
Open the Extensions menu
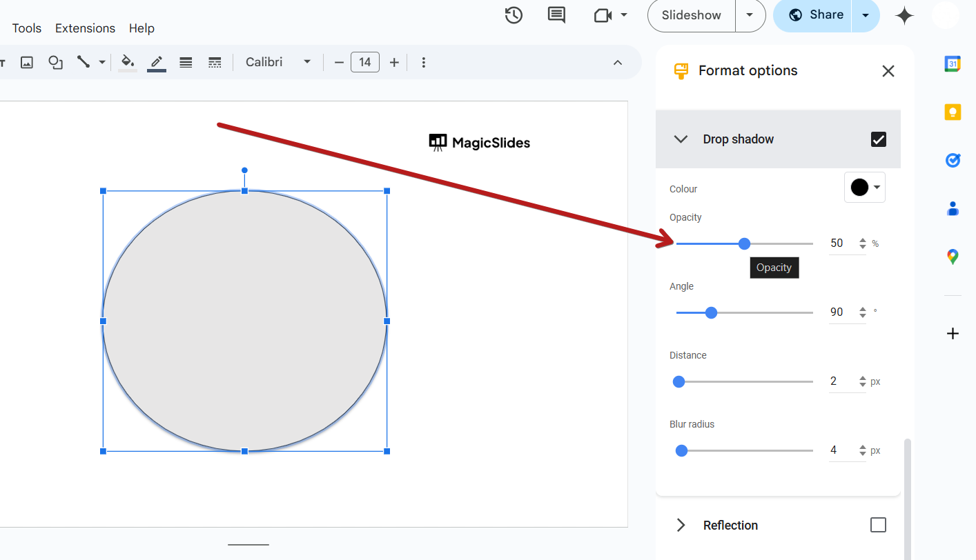tap(85, 28)
